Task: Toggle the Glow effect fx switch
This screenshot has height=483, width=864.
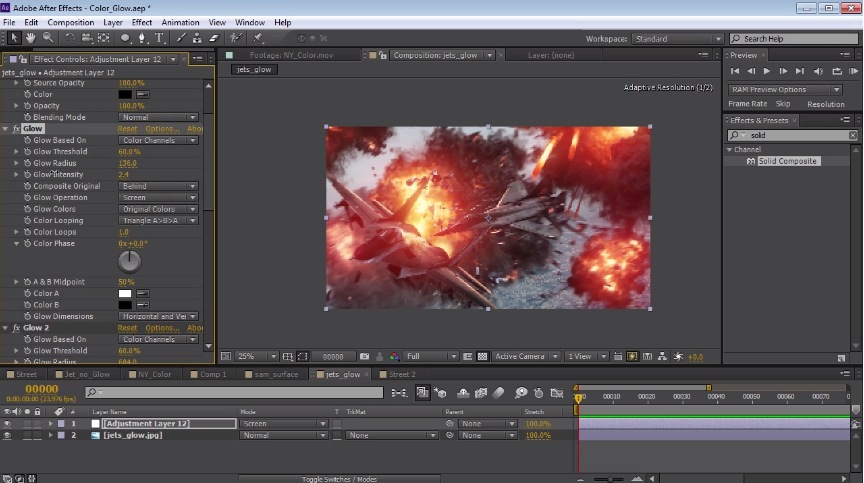Action: 17,129
